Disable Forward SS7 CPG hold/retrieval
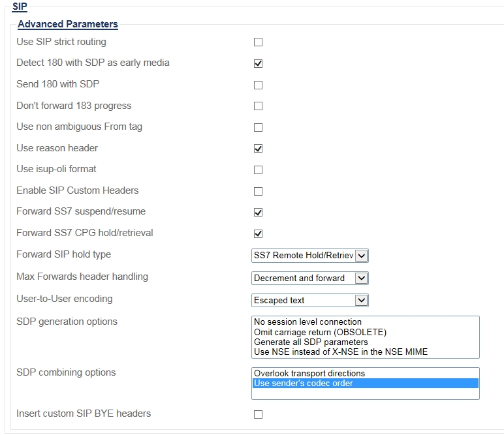The image size is (504, 435). click(x=258, y=234)
